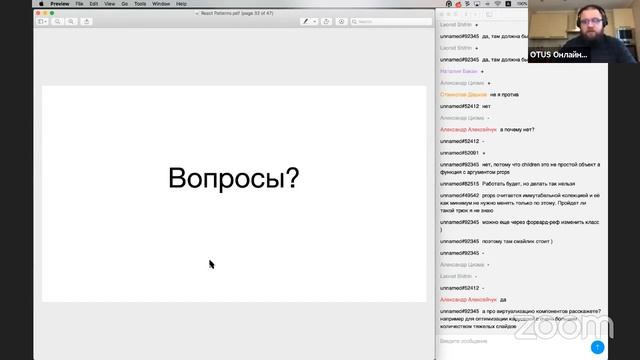The height and width of the screenshot is (360, 640).
Task: Click message "props считается иммутабельной коллекцией"
Action: (520, 203)
